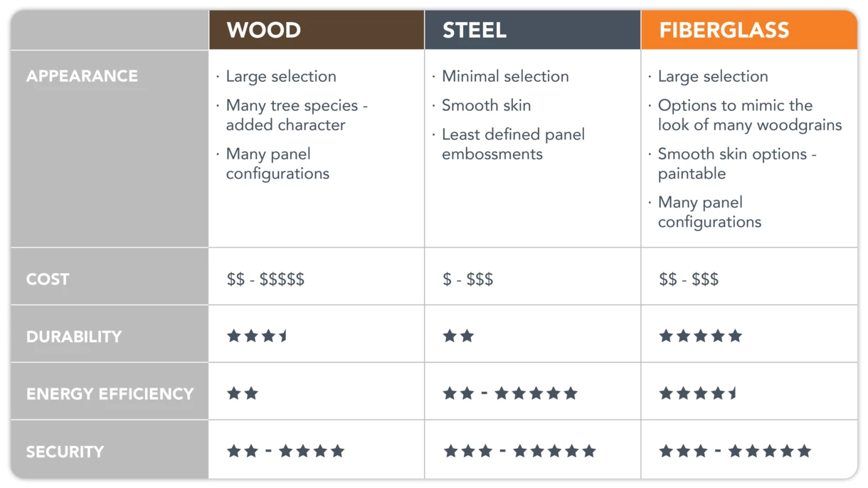Click Fiberglass five-star durability rating
Image resolution: width=868 pixels, height=488 pixels.
tap(701, 336)
